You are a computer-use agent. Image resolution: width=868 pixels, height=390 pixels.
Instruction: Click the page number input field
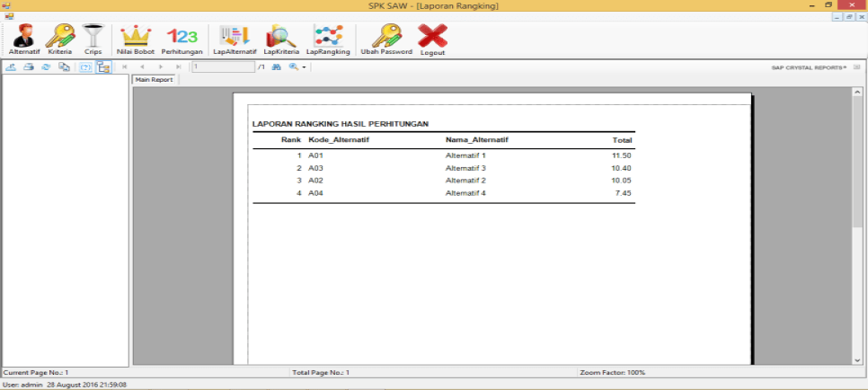(x=223, y=67)
